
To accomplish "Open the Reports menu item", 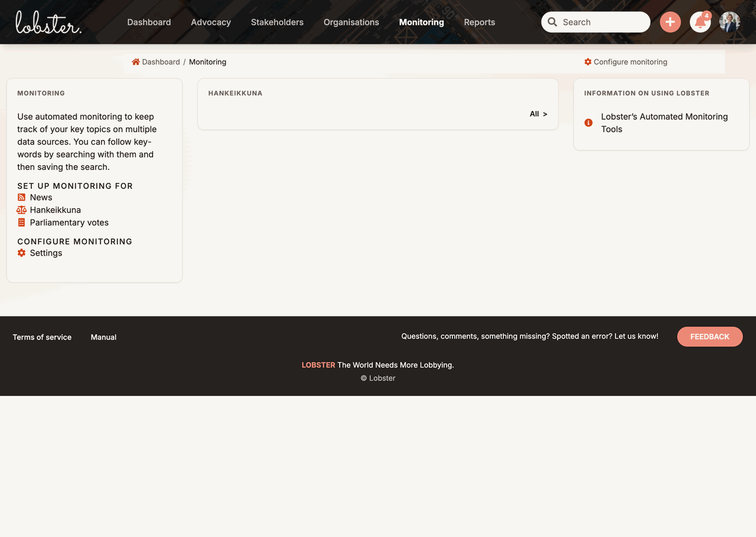I will [x=480, y=22].
